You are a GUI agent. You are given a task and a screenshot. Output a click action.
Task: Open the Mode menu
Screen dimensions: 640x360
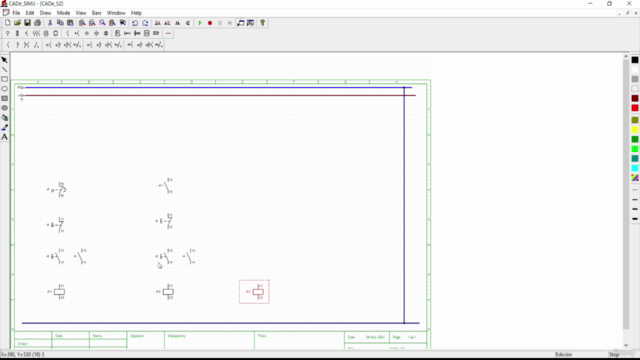click(63, 13)
